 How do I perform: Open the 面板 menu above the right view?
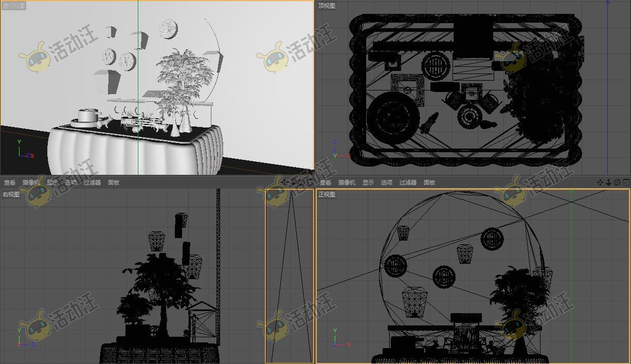(114, 183)
